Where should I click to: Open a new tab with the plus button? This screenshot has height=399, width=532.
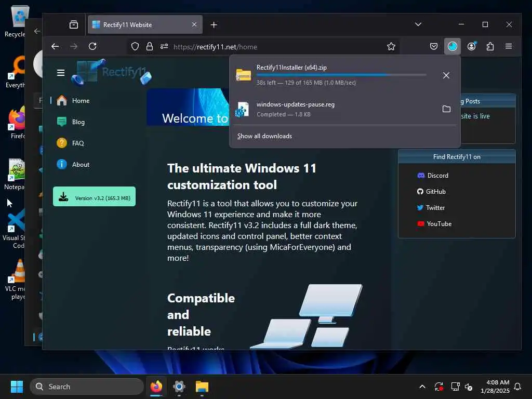[214, 25]
